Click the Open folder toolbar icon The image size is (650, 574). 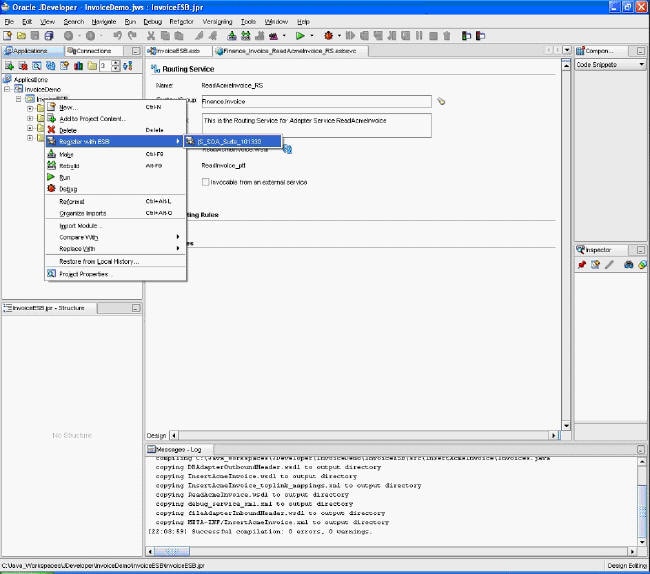coord(21,36)
